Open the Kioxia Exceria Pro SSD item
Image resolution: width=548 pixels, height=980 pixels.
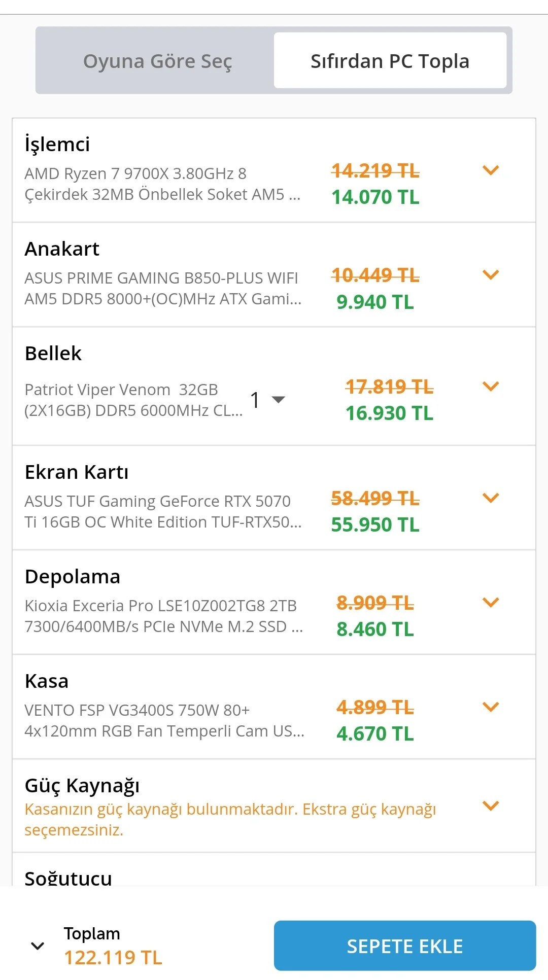pyautogui.click(x=162, y=616)
